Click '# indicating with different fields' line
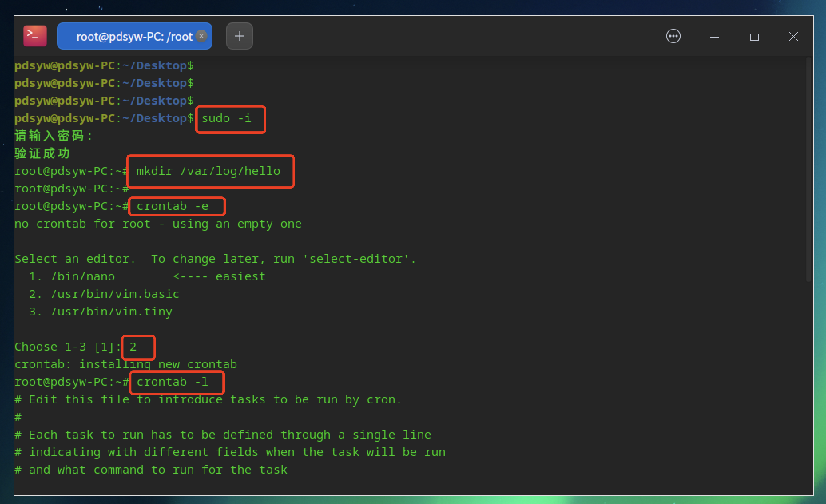 point(230,452)
